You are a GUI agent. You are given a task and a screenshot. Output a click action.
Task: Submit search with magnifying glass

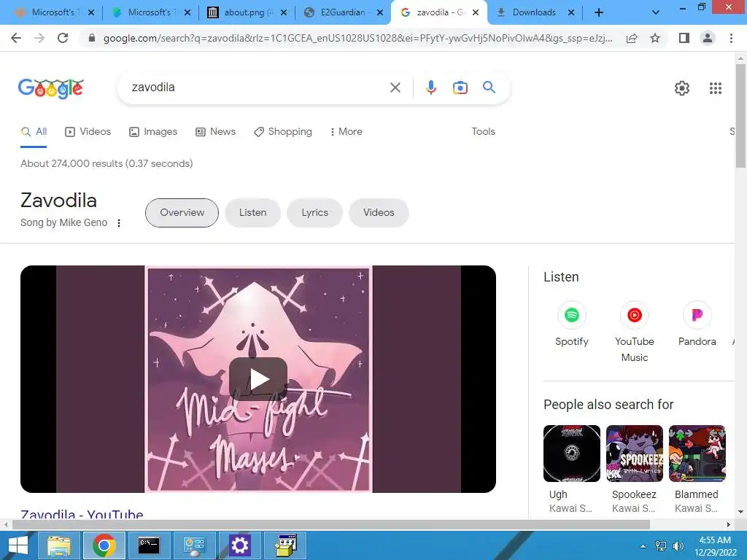click(489, 87)
